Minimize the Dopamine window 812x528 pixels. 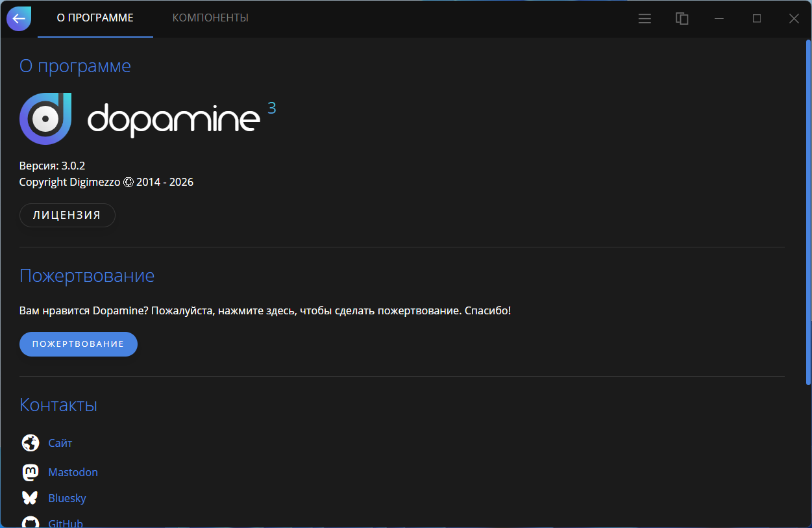point(719,19)
